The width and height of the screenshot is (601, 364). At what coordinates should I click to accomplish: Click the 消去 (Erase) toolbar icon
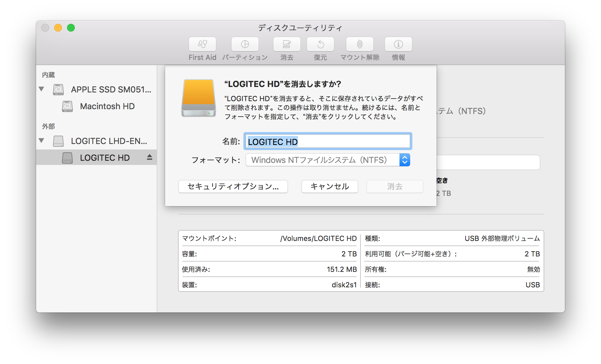(287, 44)
